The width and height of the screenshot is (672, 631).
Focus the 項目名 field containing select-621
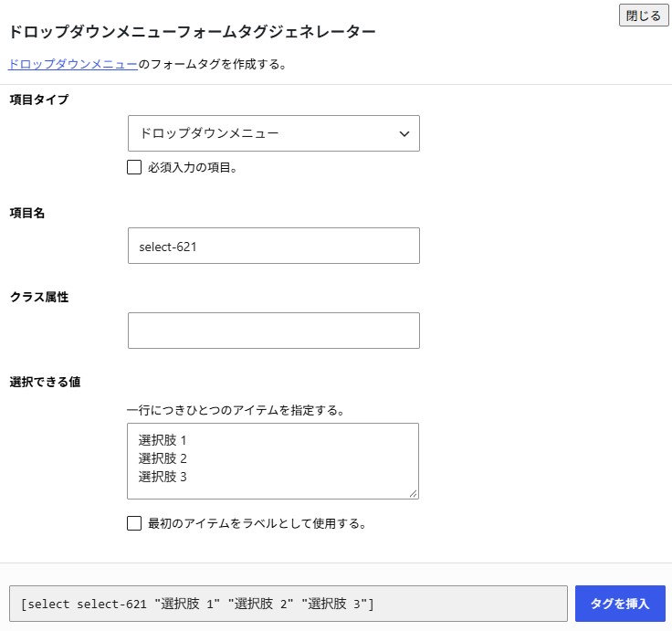pos(273,246)
